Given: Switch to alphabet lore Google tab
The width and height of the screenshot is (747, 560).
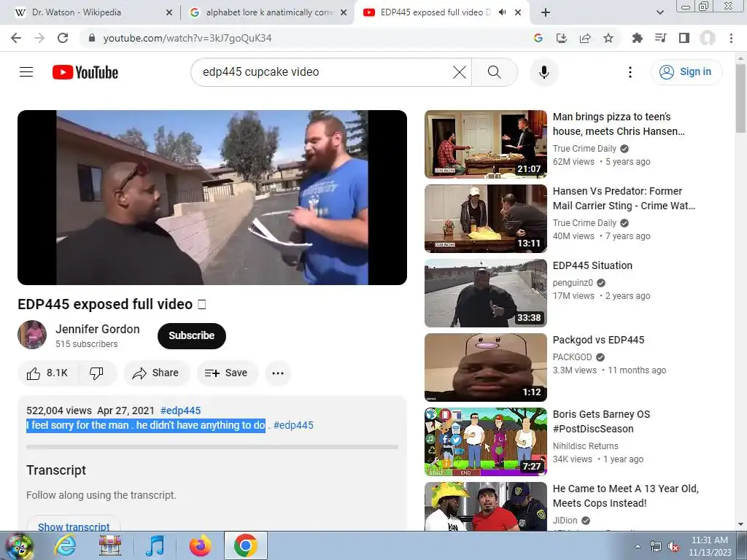Looking at the screenshot, I should click(268, 12).
